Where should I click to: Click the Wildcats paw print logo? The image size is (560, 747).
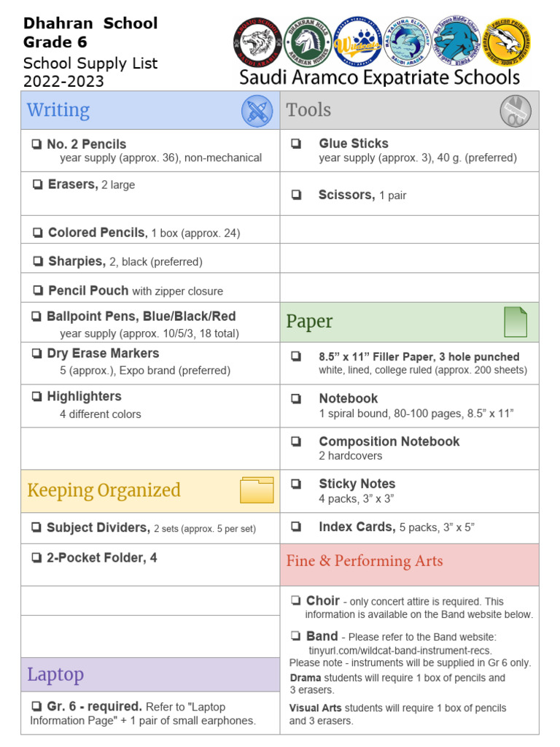pos(357,42)
